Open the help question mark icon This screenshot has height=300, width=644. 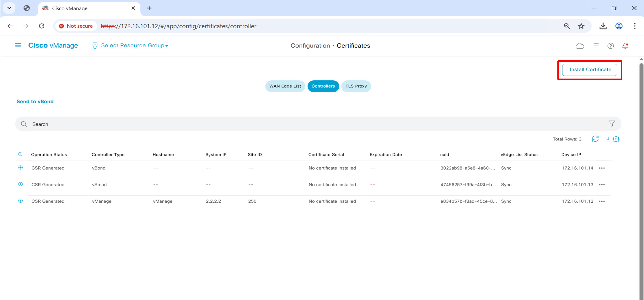[610, 46]
